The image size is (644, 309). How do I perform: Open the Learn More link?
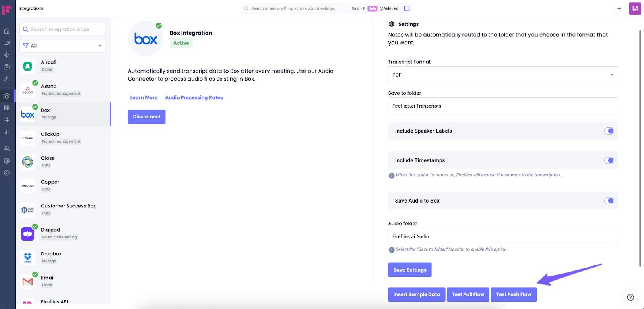[x=144, y=97]
